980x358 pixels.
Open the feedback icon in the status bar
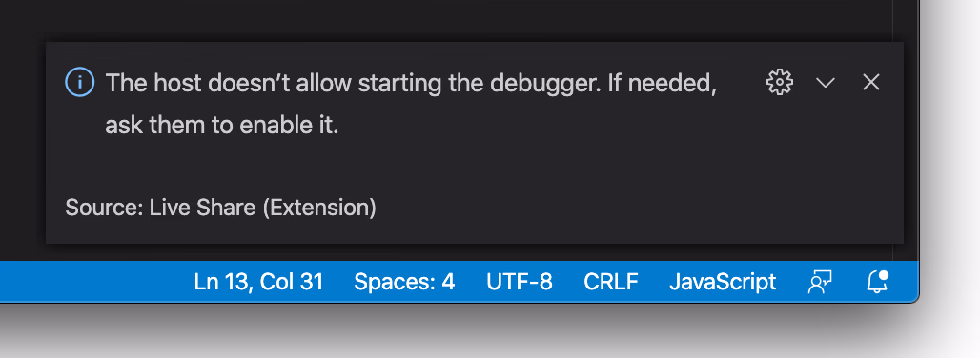click(820, 282)
